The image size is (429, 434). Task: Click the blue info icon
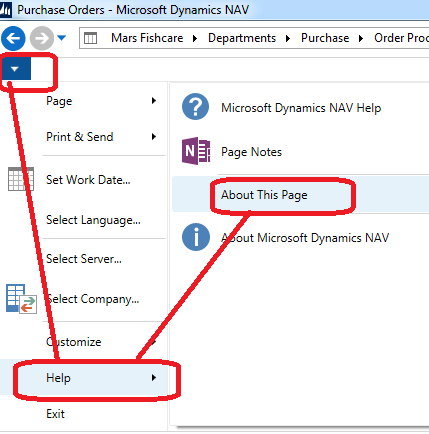click(196, 237)
